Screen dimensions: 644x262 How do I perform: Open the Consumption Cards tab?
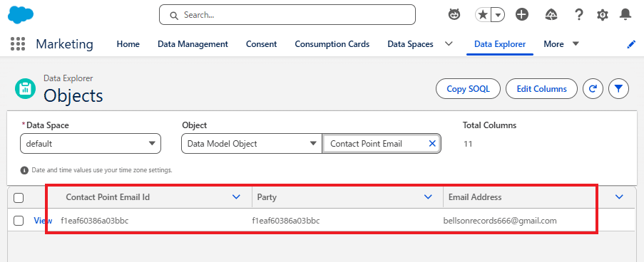click(332, 44)
